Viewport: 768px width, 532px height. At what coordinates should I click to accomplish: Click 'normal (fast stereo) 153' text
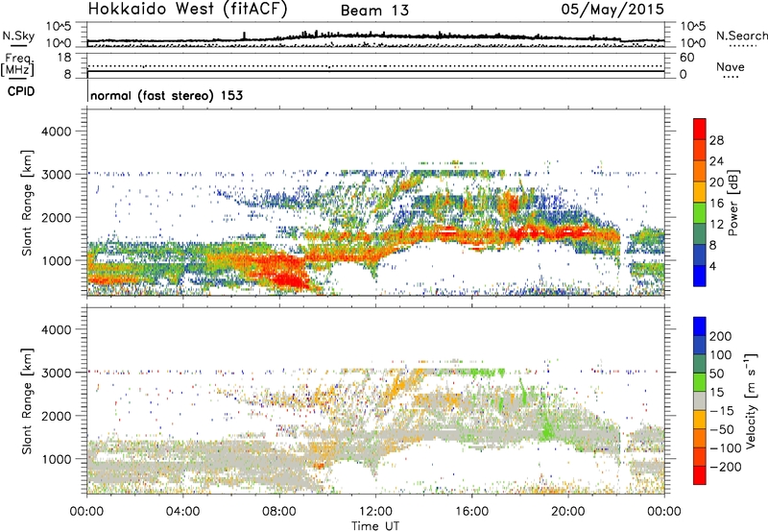click(x=166, y=95)
